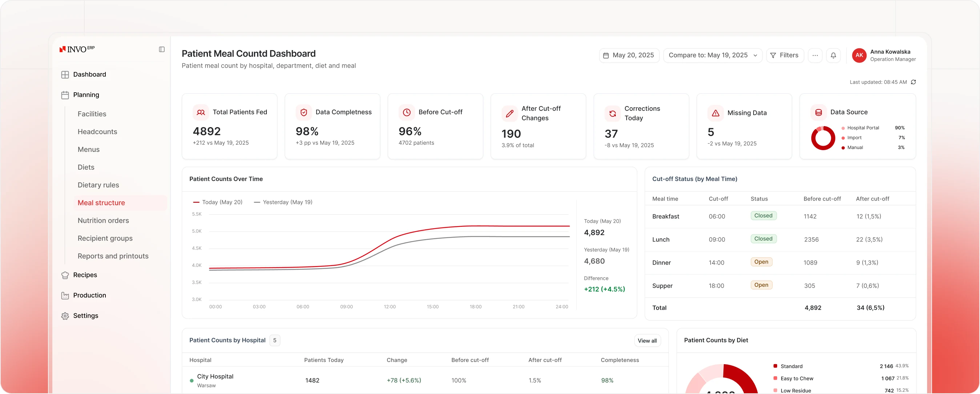The width and height of the screenshot is (980, 394).
Task: Toggle the Yesterday (May 19) legend series
Action: tap(283, 202)
